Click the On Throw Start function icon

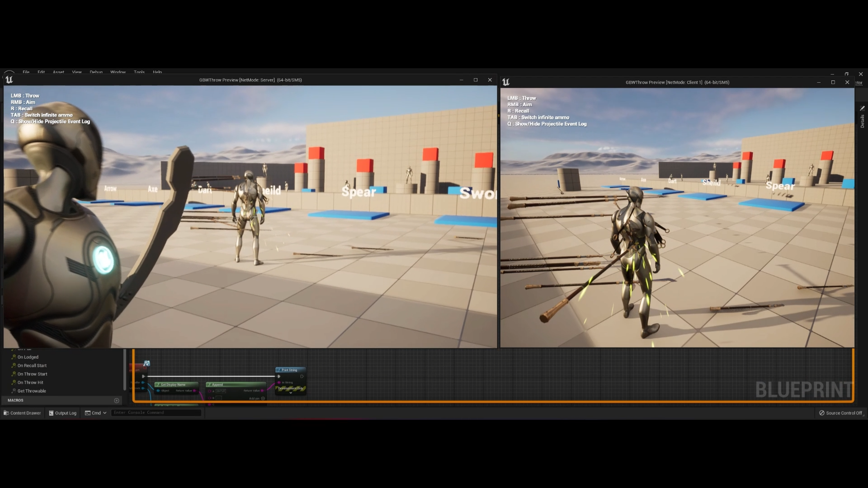click(x=14, y=374)
